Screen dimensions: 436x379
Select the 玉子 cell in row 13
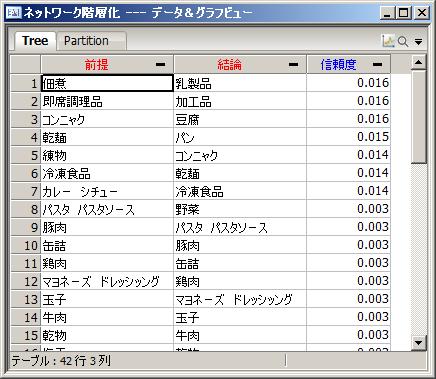107,299
